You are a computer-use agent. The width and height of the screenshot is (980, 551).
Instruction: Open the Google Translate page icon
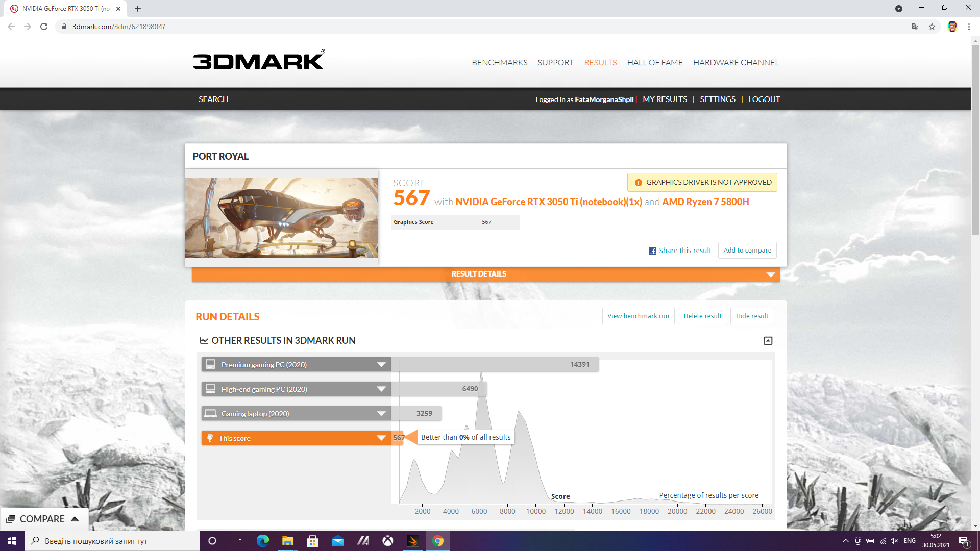pos(916,27)
